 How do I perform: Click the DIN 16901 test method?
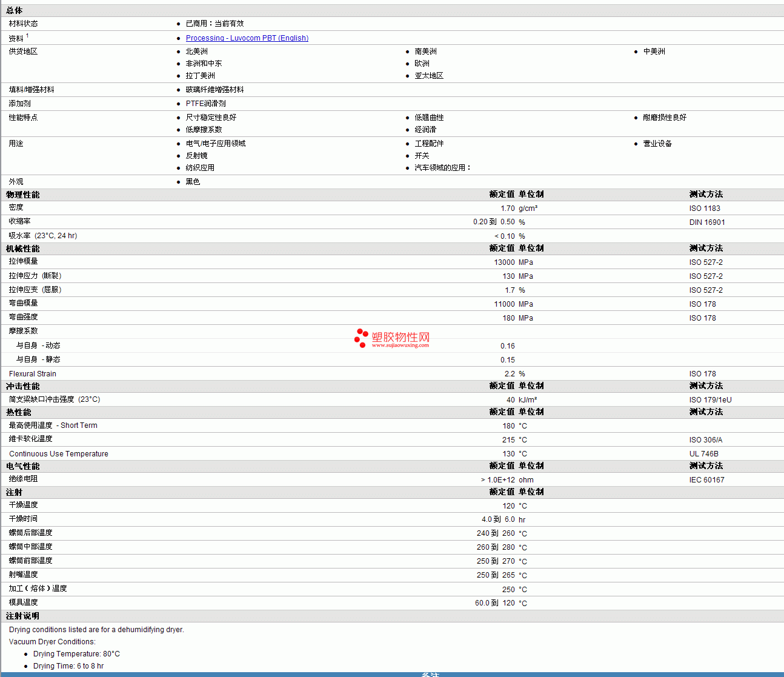click(x=707, y=222)
